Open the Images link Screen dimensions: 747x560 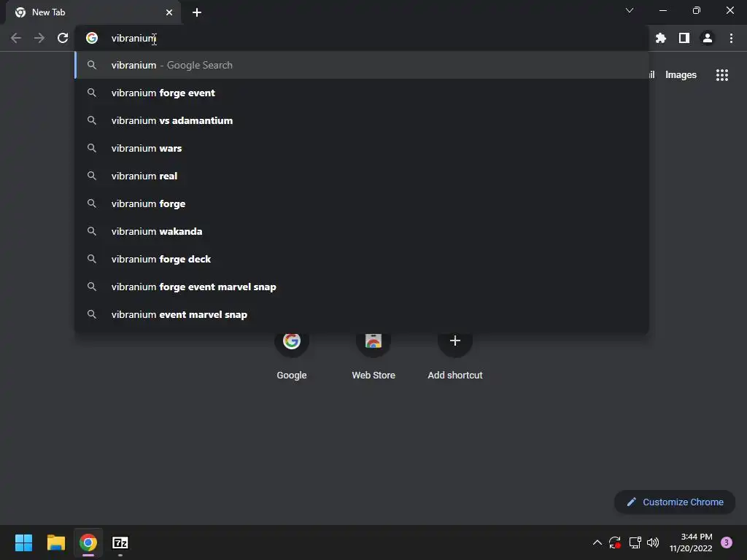click(x=681, y=75)
